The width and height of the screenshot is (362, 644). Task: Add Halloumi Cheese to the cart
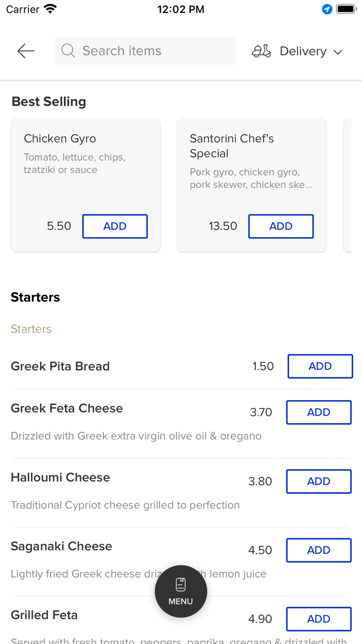[x=319, y=481]
